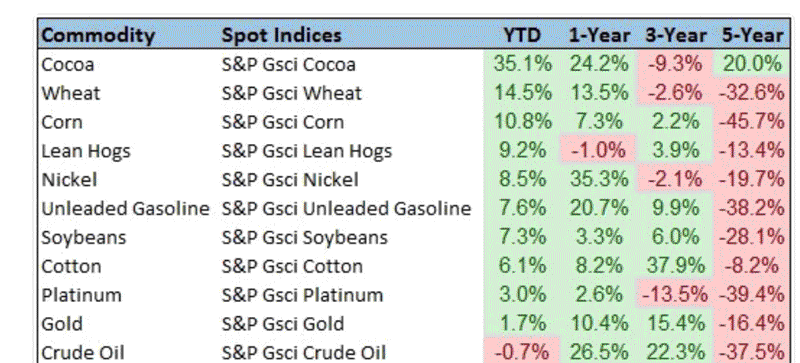This screenshot has width=800, height=363.
Task: Select the S&P Gsci Wheat cell
Action: (291, 93)
